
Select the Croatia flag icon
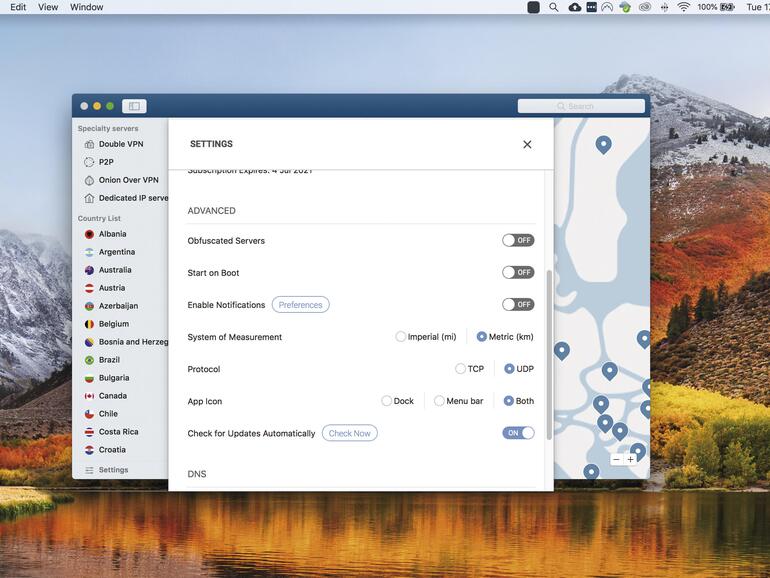[x=89, y=450]
